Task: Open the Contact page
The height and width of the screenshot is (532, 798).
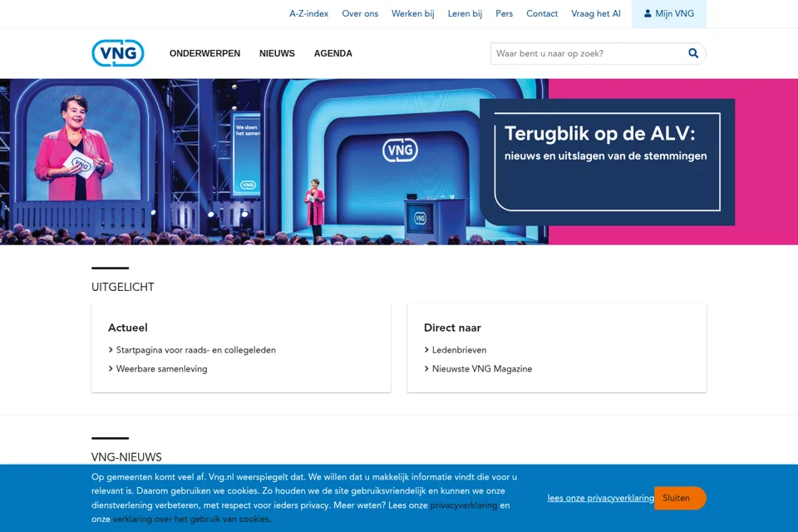Action: [x=542, y=14]
